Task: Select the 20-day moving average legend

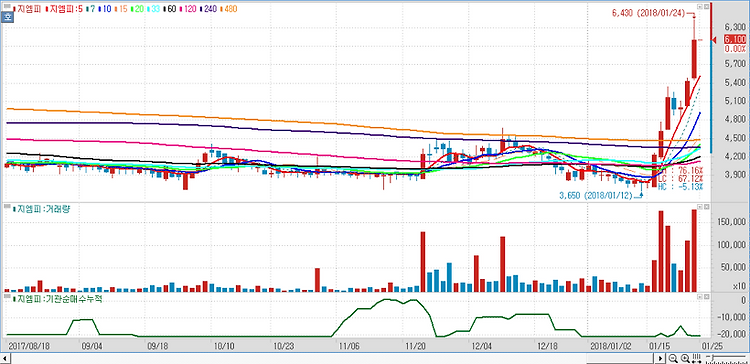Action: tap(137, 9)
